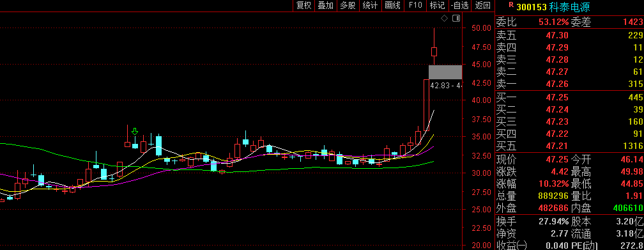The width and height of the screenshot is (644, 250).
Task: Click the 返回 back button
Action: [482, 5]
